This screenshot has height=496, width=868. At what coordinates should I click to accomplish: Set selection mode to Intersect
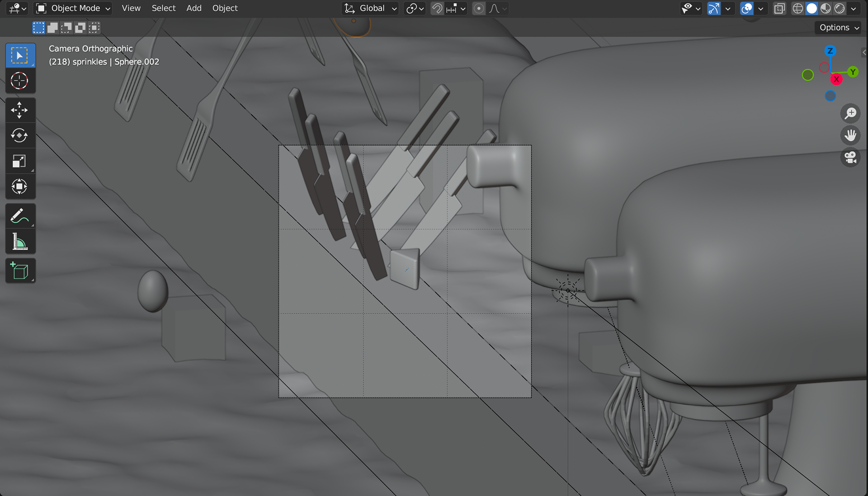[x=94, y=28]
